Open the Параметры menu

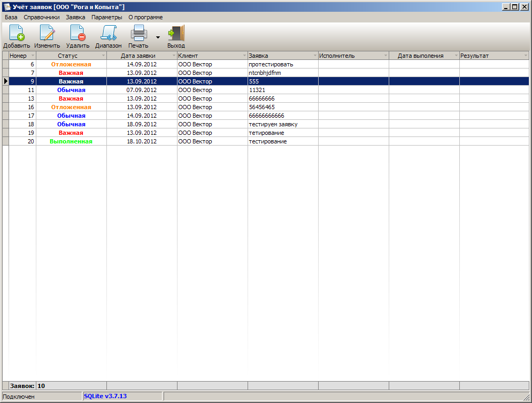pyautogui.click(x=106, y=17)
